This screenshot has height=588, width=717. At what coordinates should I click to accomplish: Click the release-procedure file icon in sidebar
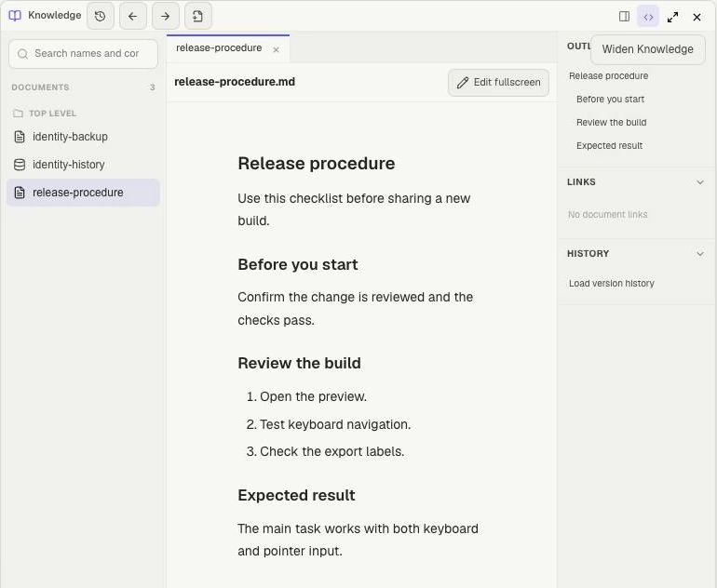(20, 193)
